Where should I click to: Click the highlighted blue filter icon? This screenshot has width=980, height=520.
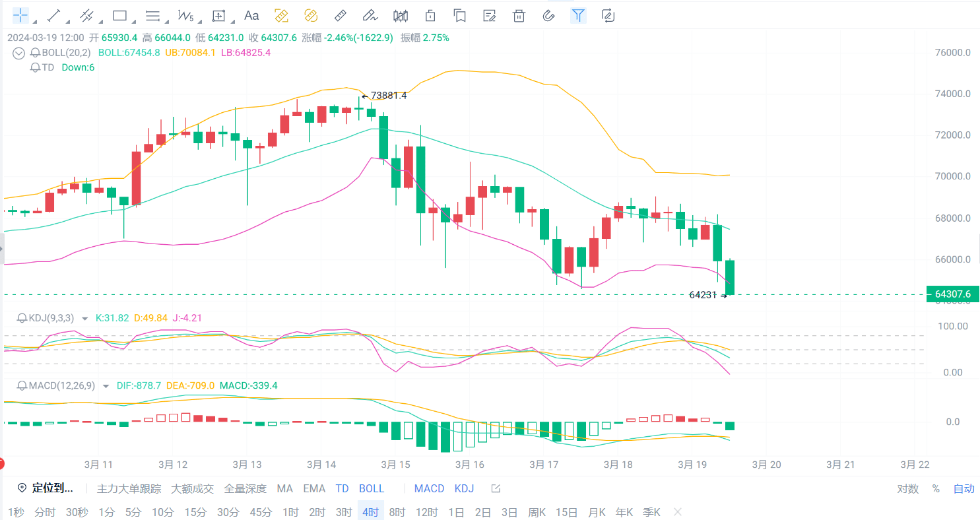(x=578, y=15)
